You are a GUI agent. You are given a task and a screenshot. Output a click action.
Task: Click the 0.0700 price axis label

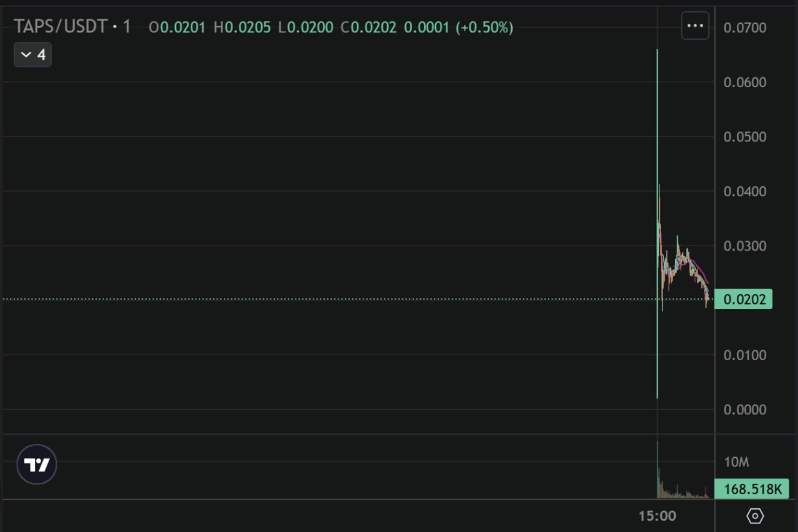click(745, 27)
